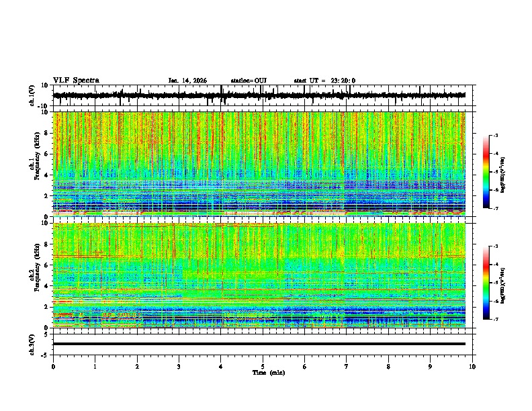The height and width of the screenshot is (411, 532).
Task: Click the time axis tick label "6"
Action: click(x=305, y=367)
